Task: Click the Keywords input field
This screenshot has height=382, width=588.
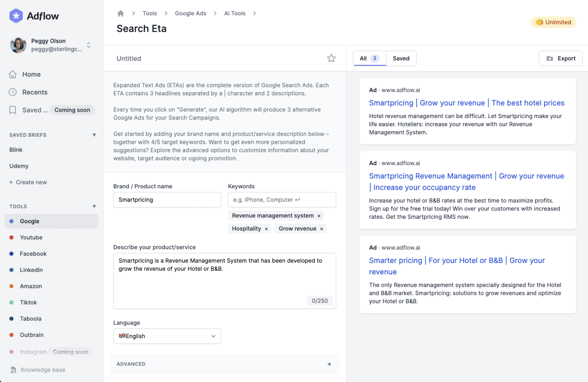Action: pos(282,200)
